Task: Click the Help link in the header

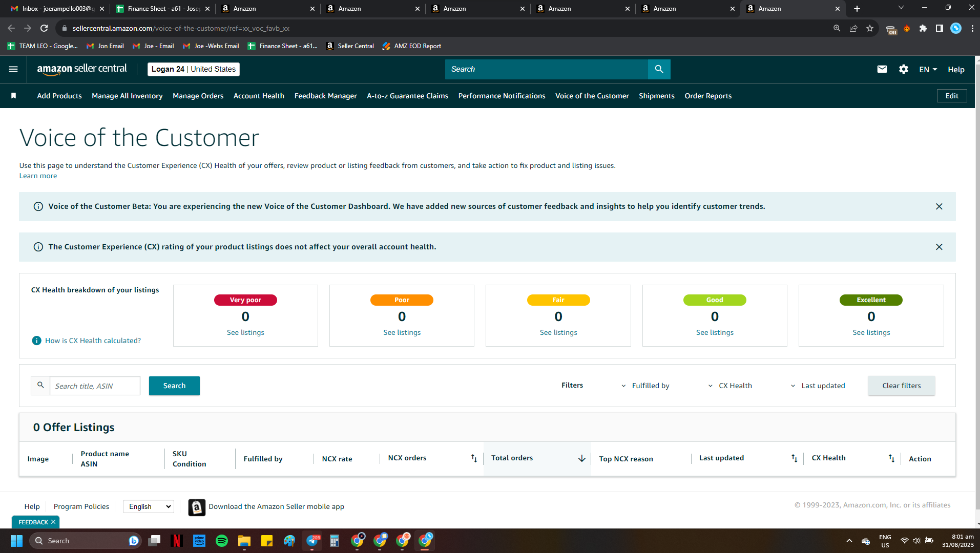Action: coord(956,69)
